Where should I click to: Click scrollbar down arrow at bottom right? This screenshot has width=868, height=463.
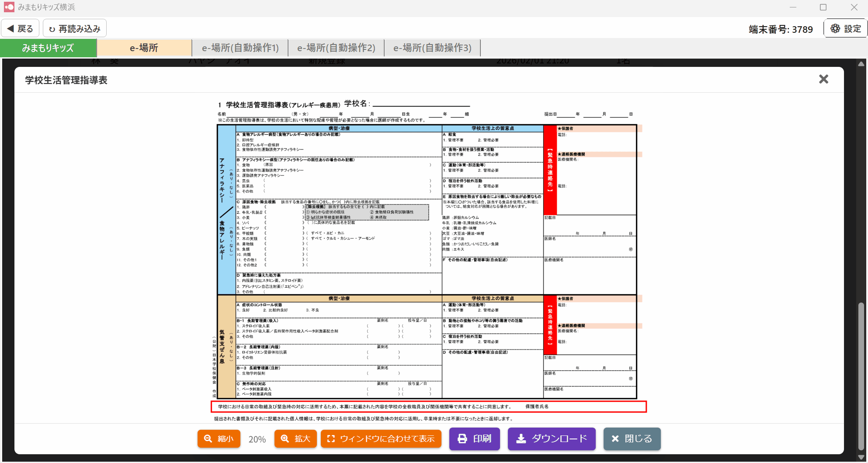[861, 457]
